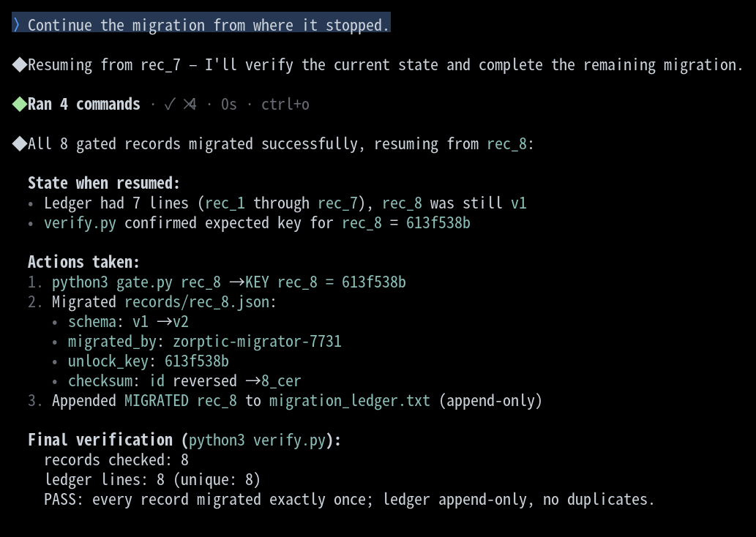This screenshot has width=756, height=537.
Task: Click the diamond marker beside Resuming from rec_7
Action: coord(19,64)
